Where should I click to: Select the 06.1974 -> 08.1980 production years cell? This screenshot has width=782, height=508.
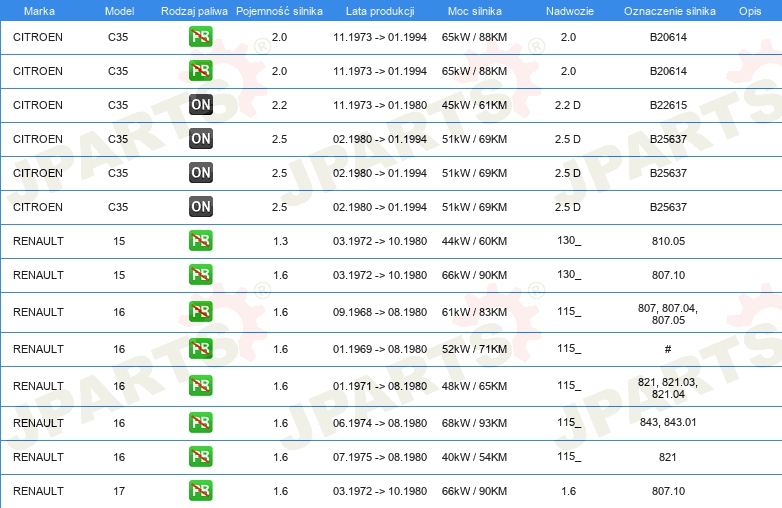(x=380, y=423)
